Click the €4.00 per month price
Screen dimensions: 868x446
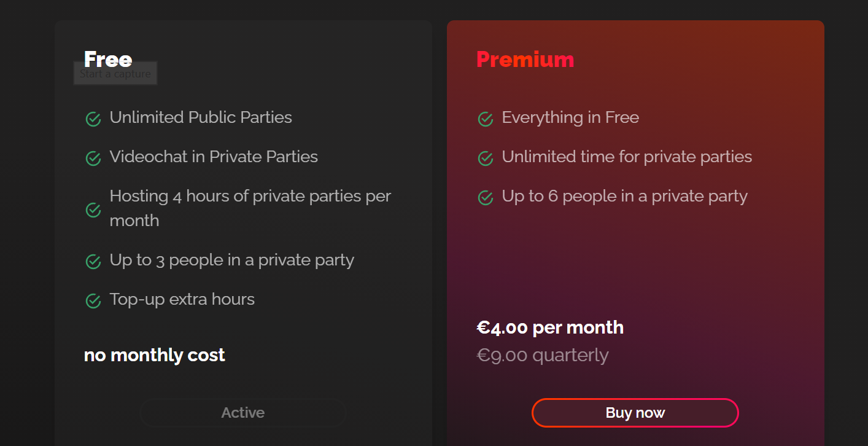pyautogui.click(x=550, y=327)
